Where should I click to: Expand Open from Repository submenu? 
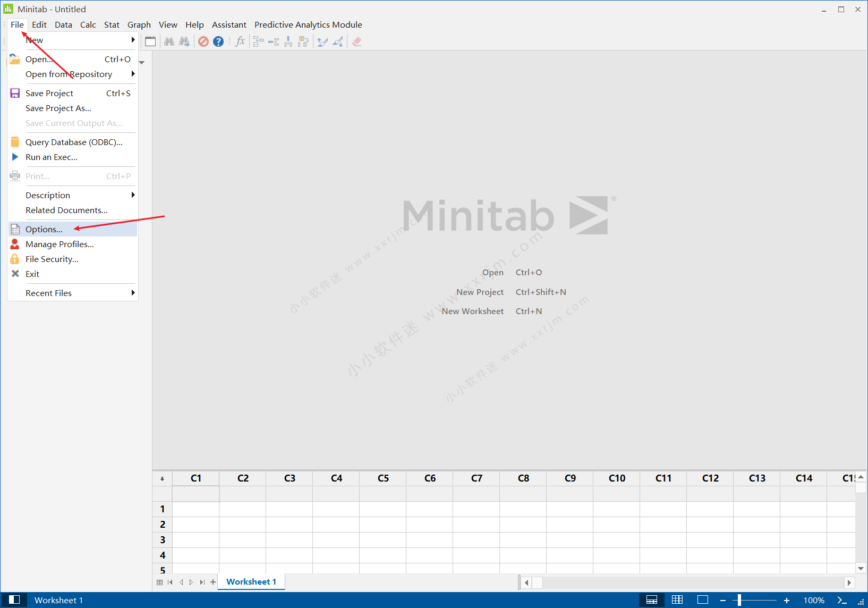[x=73, y=74]
